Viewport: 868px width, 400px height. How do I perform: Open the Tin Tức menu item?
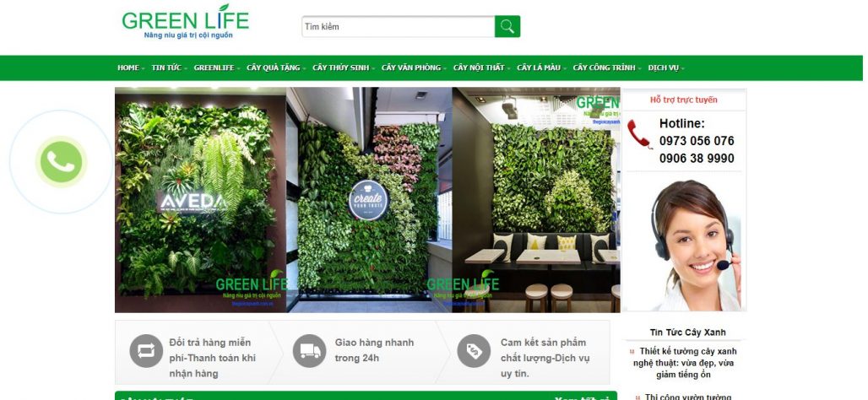169,68
